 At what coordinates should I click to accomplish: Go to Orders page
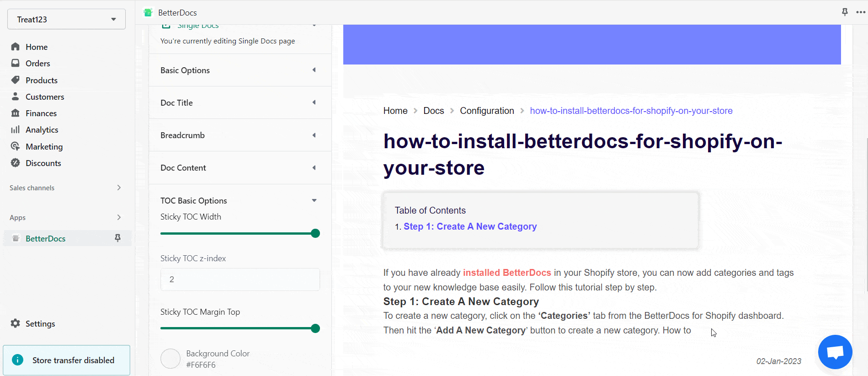pos(38,63)
